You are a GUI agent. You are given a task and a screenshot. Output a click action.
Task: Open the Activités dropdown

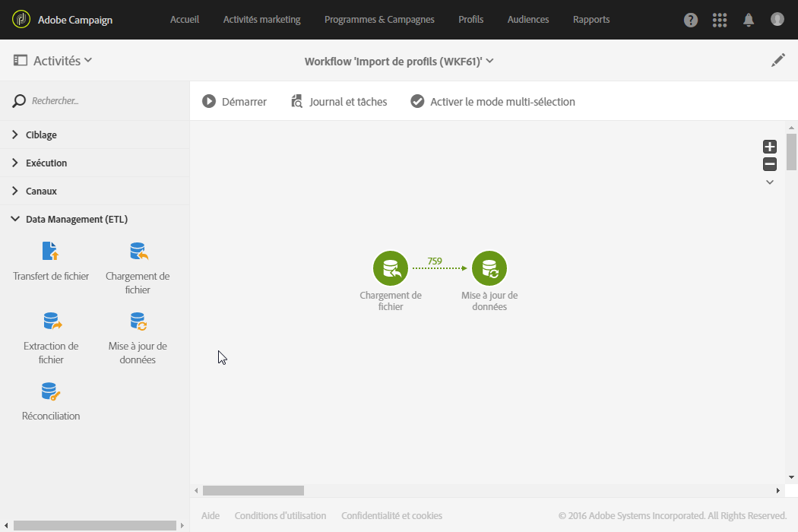[x=62, y=61]
